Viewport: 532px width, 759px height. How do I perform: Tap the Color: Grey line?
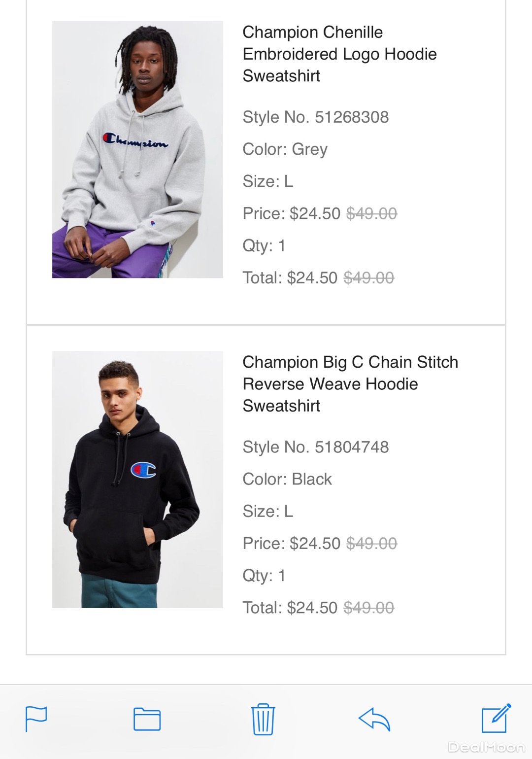pos(285,149)
